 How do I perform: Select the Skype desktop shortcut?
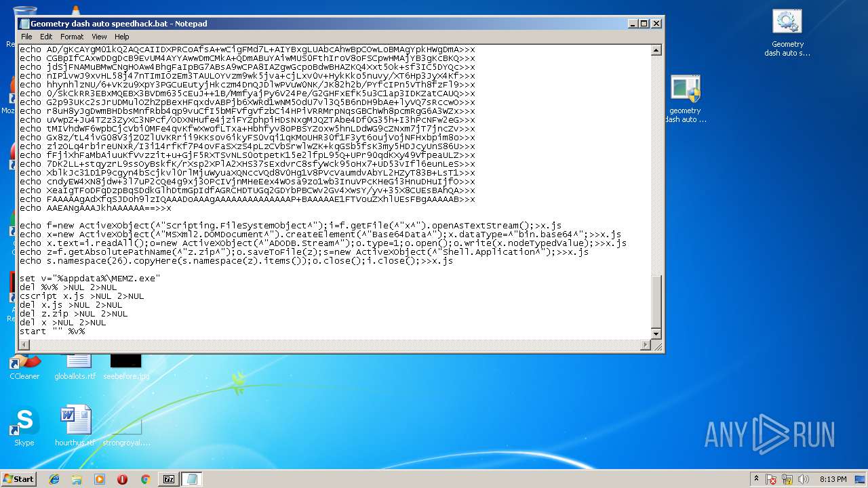(x=24, y=426)
